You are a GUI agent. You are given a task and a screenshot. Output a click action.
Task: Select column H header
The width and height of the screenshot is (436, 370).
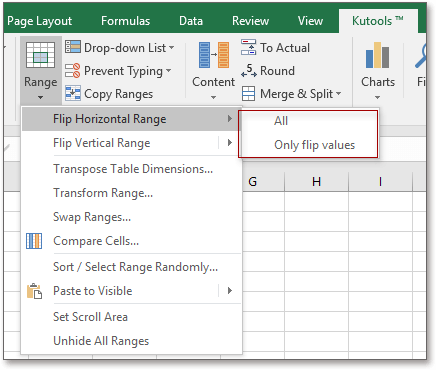pos(316,182)
